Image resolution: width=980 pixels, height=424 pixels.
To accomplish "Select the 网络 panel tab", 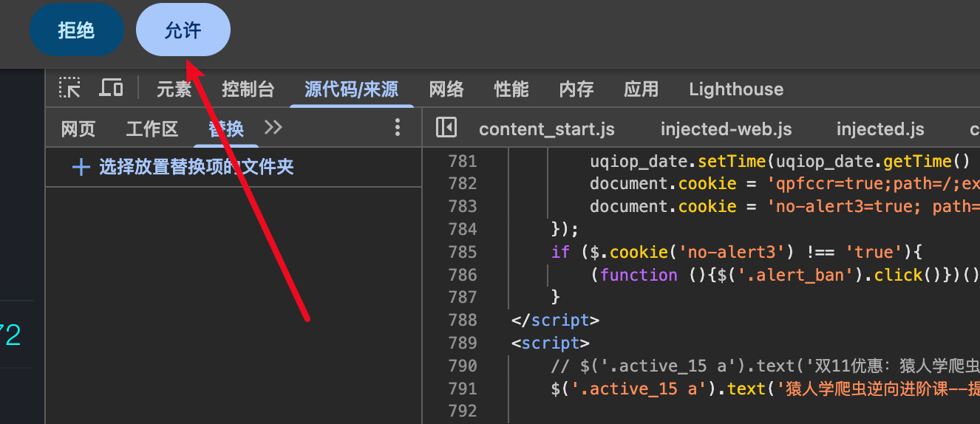I will [446, 89].
